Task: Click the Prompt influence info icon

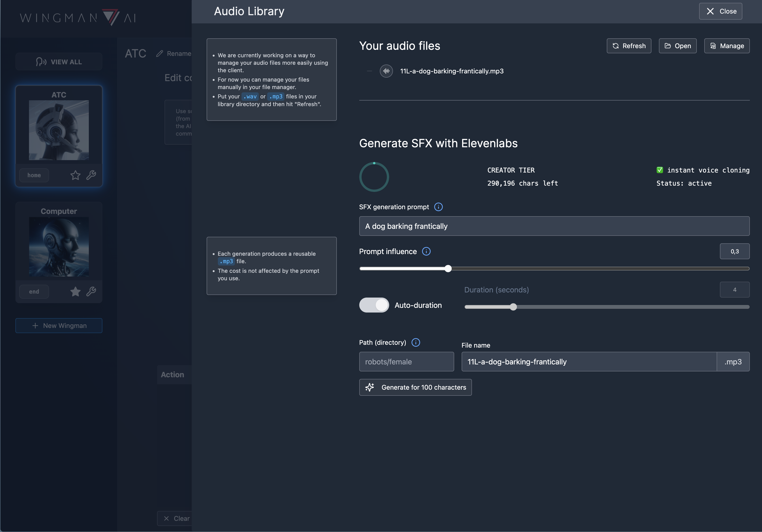Action: pyautogui.click(x=426, y=252)
